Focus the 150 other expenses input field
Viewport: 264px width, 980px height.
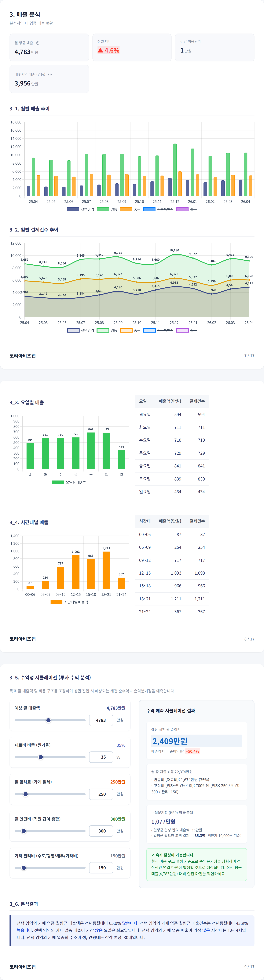pos(101,868)
